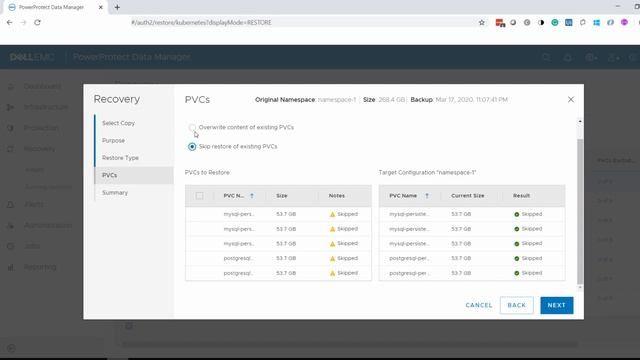Click the purple circle browser extension icon
The width and height of the screenshot is (640, 360).
[624, 22]
